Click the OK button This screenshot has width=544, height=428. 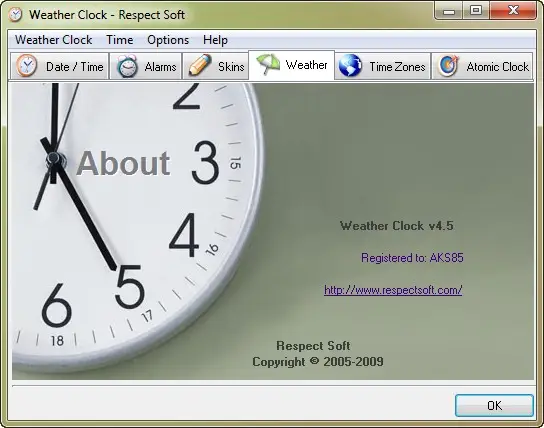pyautogui.click(x=494, y=405)
